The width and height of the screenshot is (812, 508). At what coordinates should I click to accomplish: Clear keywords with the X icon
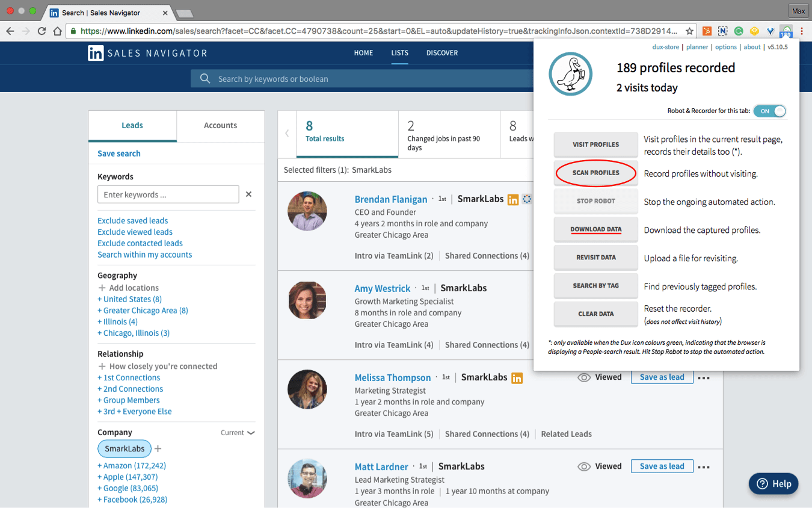pyautogui.click(x=248, y=194)
